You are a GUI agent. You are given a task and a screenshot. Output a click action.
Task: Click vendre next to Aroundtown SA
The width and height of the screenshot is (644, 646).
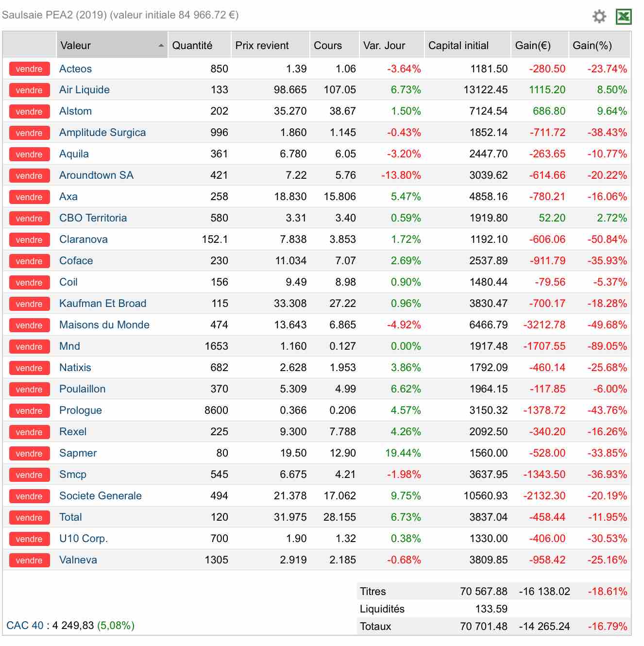29,176
